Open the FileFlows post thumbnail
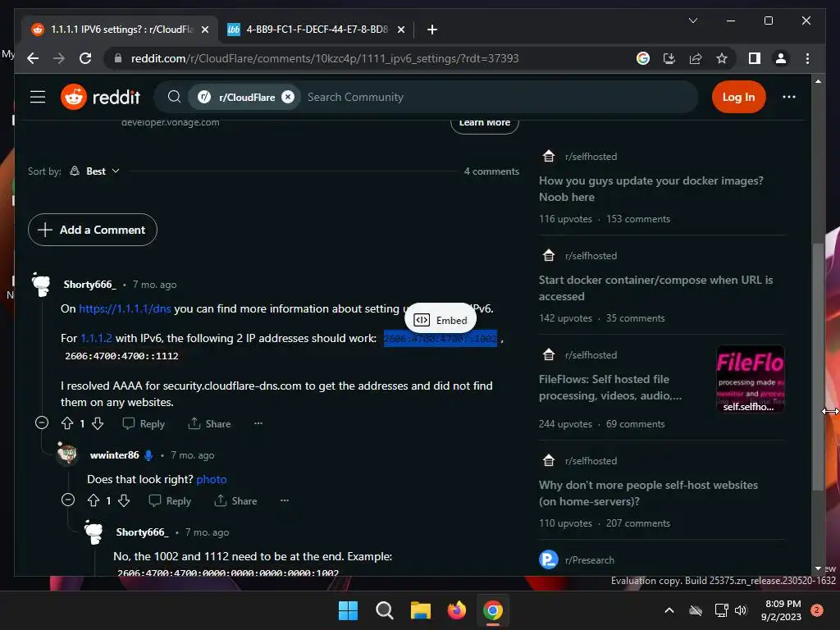Image resolution: width=840 pixels, height=630 pixels. [x=750, y=379]
